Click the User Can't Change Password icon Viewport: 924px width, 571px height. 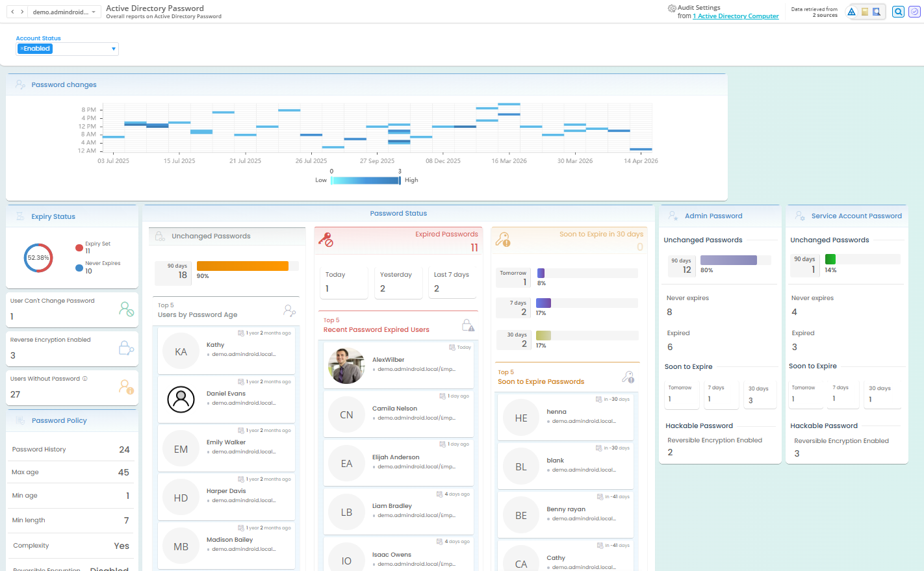pyautogui.click(x=126, y=309)
